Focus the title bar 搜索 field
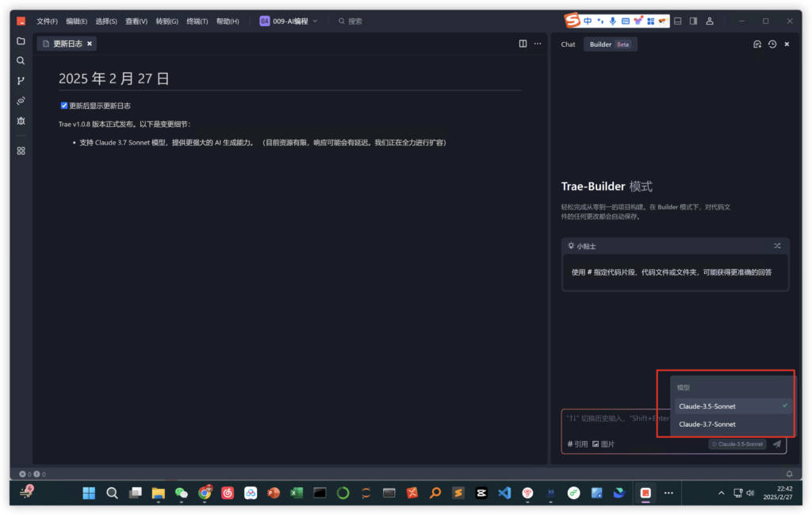 (x=350, y=21)
